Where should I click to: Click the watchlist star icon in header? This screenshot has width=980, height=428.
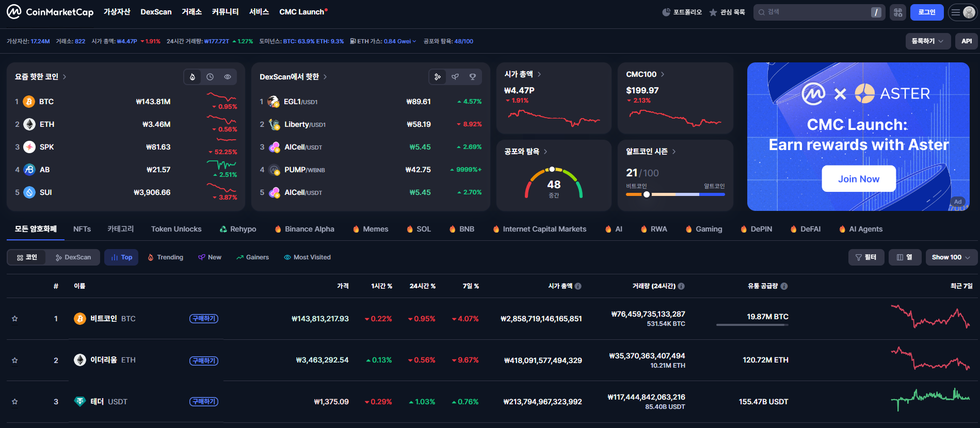pyautogui.click(x=713, y=12)
